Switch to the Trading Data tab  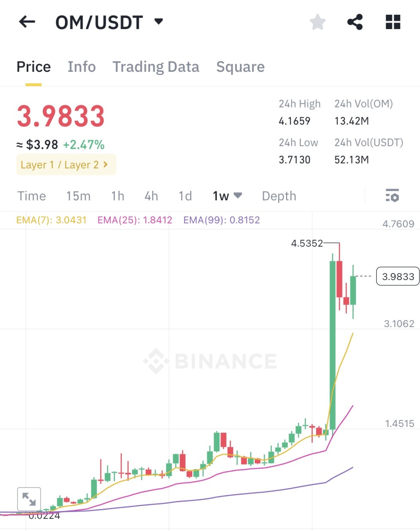tap(156, 67)
